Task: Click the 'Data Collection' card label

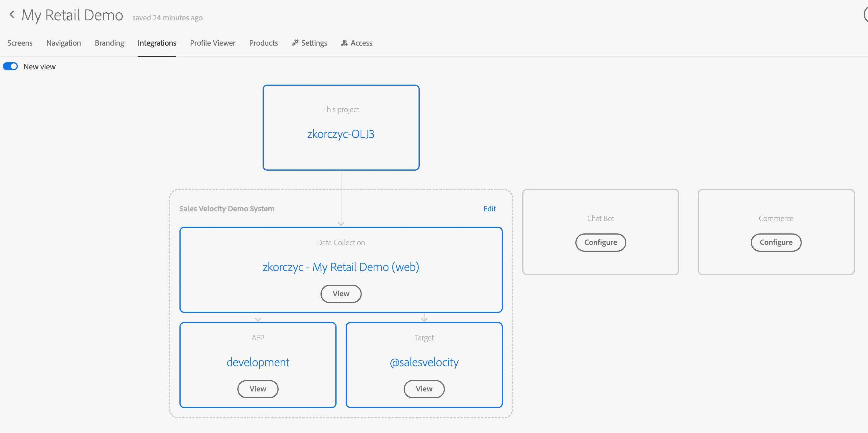Action: (341, 243)
